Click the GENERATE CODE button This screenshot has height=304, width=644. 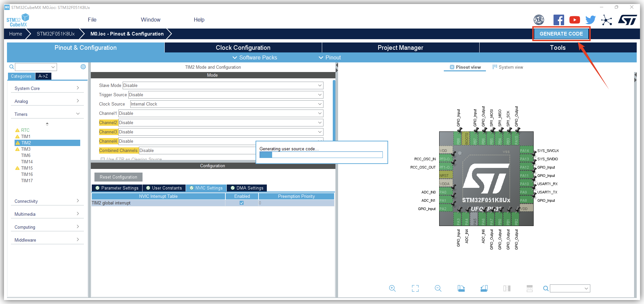coord(561,34)
